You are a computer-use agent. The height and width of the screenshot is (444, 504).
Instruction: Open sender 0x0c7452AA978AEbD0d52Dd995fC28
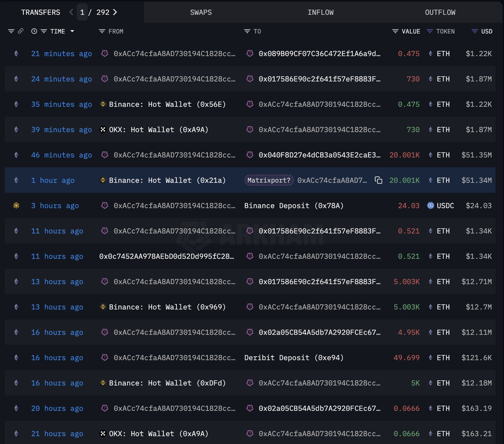point(167,256)
